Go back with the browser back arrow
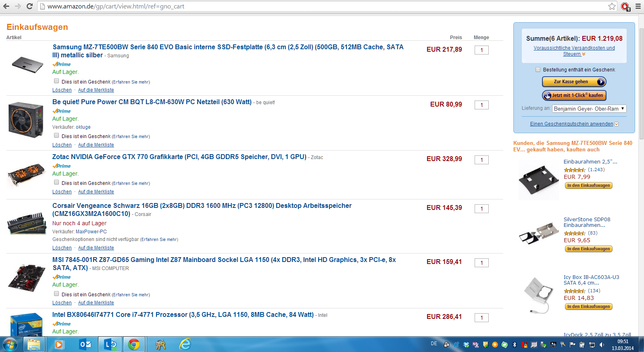644x352 pixels. point(6,6)
